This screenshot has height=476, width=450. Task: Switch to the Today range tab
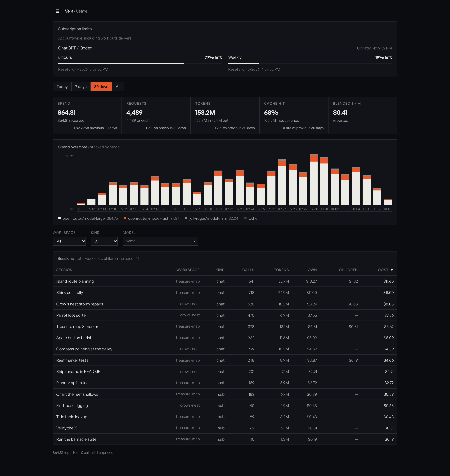(62, 87)
